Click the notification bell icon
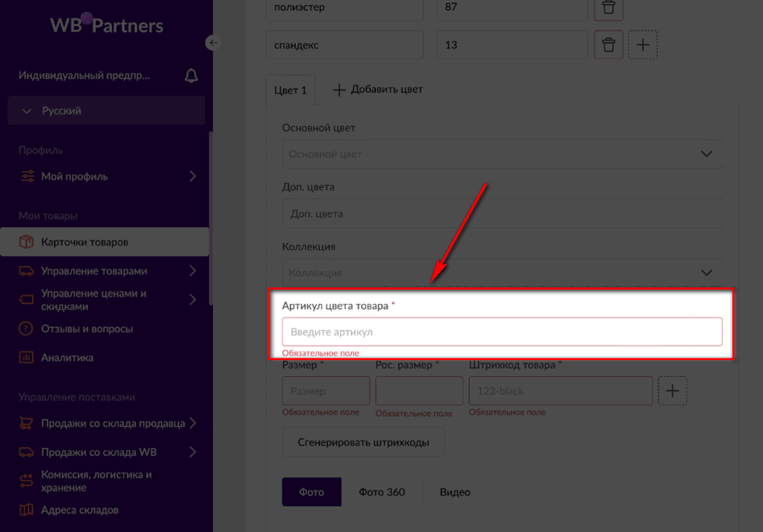The image size is (763, 532). [192, 75]
